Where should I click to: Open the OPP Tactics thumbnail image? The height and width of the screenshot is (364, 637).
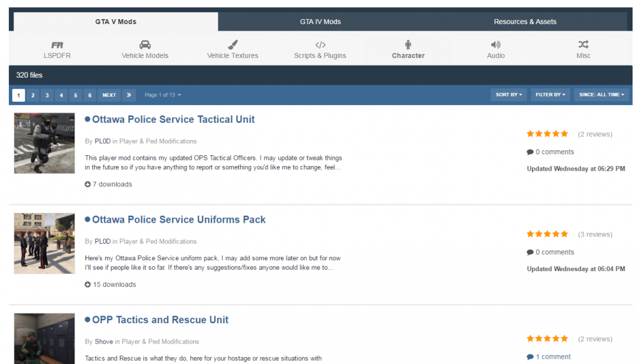tap(45, 339)
